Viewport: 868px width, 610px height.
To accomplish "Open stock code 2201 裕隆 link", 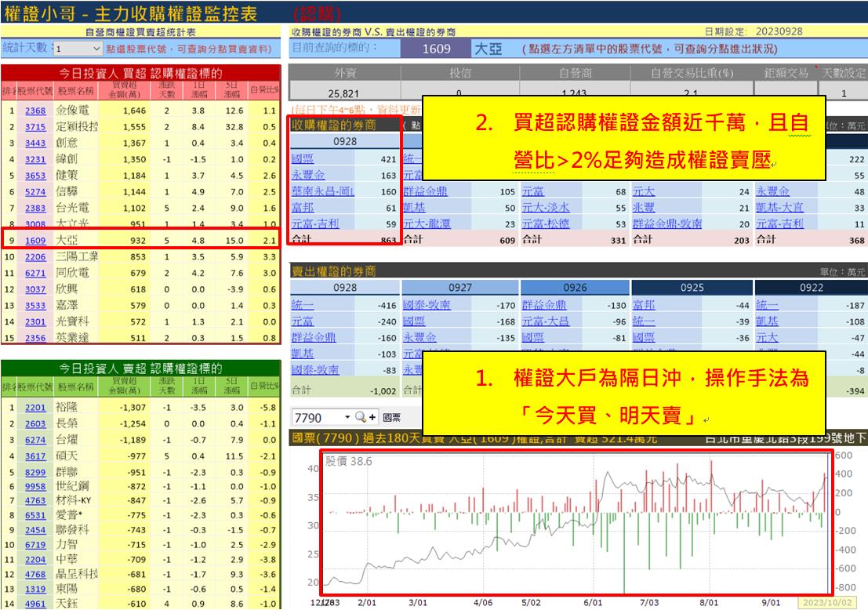I will [x=35, y=408].
